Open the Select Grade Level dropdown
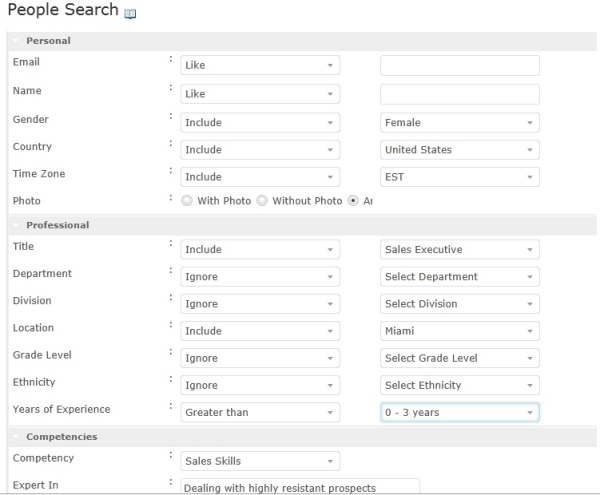This screenshot has width=600, height=495. pyautogui.click(x=460, y=358)
